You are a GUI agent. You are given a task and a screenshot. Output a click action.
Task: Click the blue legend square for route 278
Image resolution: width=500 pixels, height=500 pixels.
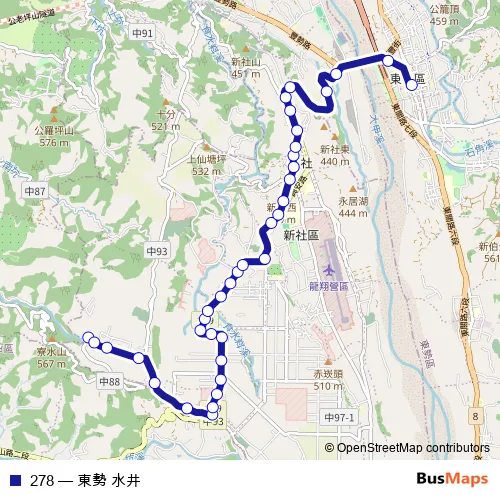[15, 480]
